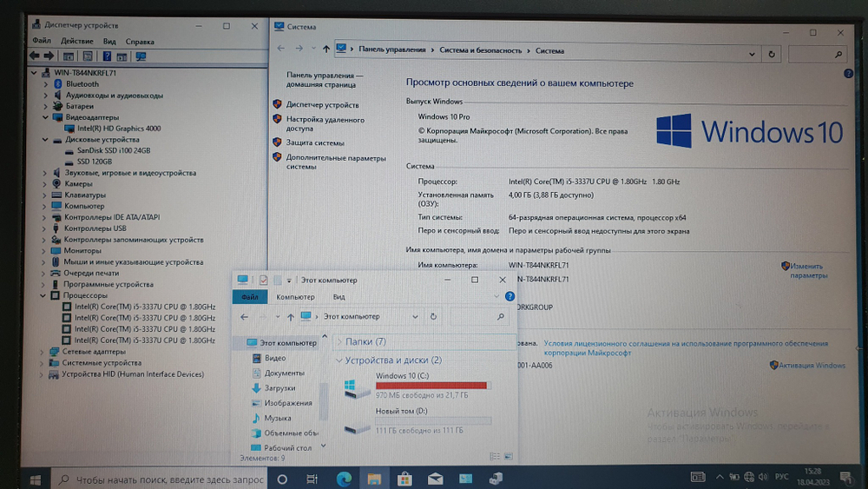Click Help icon in Device Manager toolbar

coord(107,56)
